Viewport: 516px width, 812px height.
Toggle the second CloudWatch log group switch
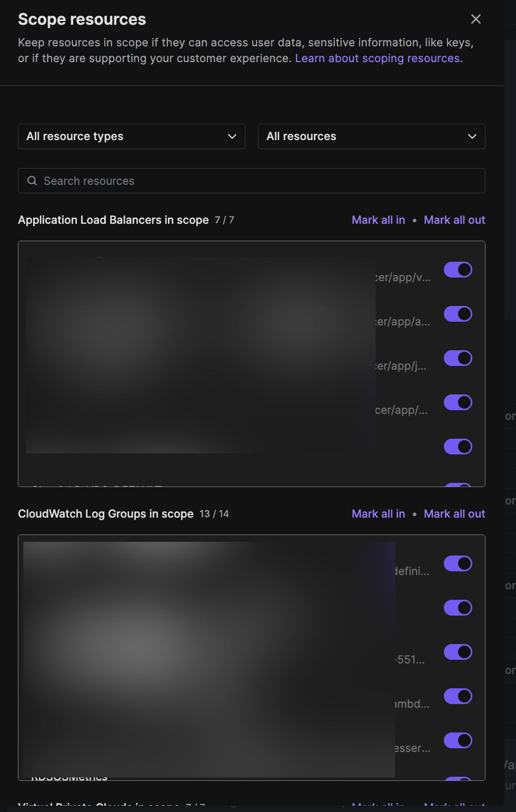pyautogui.click(x=458, y=608)
